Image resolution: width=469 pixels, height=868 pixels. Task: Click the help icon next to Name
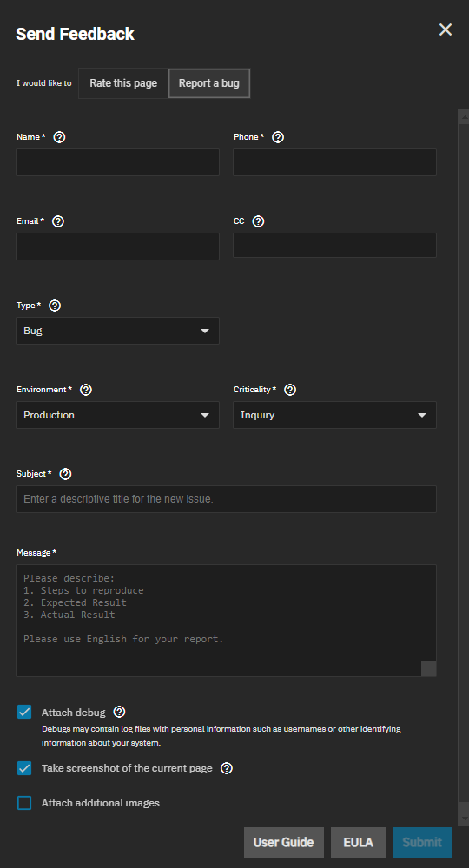tap(59, 137)
